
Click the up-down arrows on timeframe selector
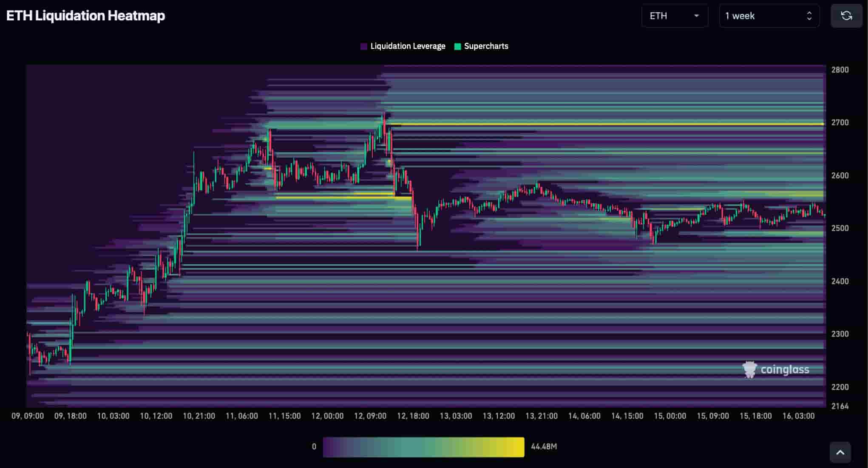point(809,16)
